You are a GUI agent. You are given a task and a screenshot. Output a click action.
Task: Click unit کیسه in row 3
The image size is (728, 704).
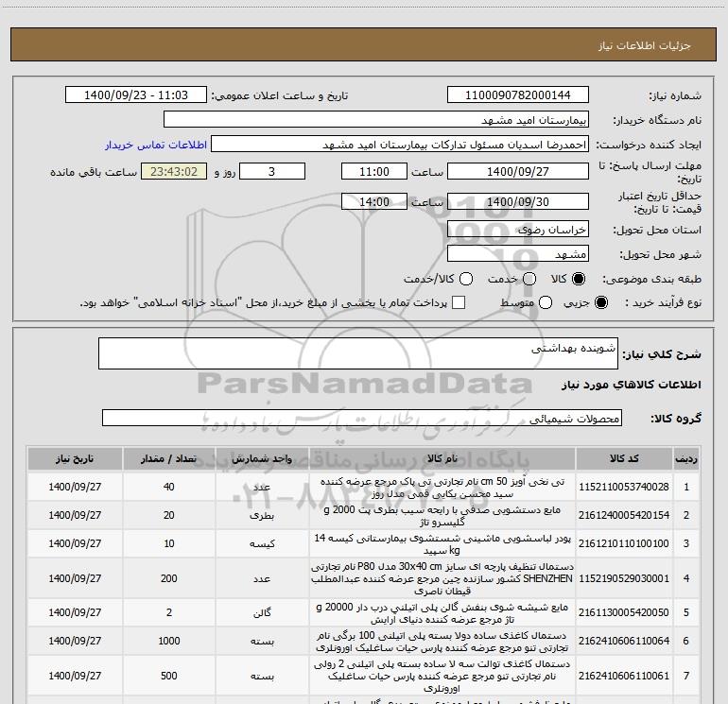(262, 544)
